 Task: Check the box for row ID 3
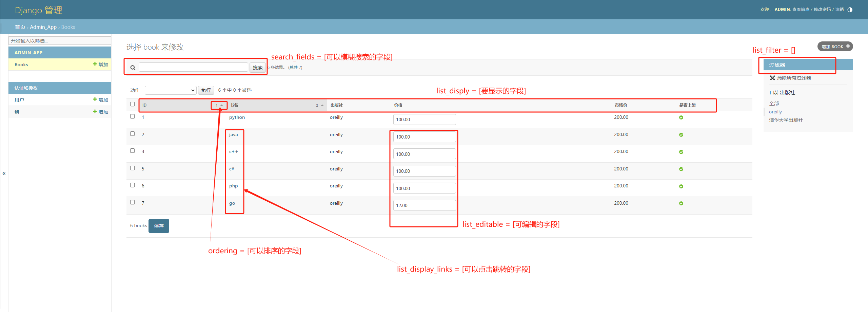(133, 151)
